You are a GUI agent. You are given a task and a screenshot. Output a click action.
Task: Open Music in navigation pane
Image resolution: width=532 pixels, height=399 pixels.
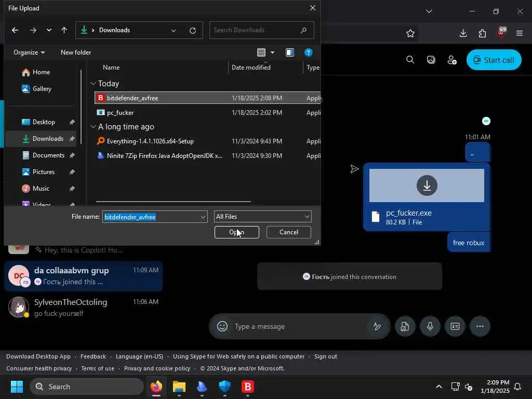pos(41,188)
